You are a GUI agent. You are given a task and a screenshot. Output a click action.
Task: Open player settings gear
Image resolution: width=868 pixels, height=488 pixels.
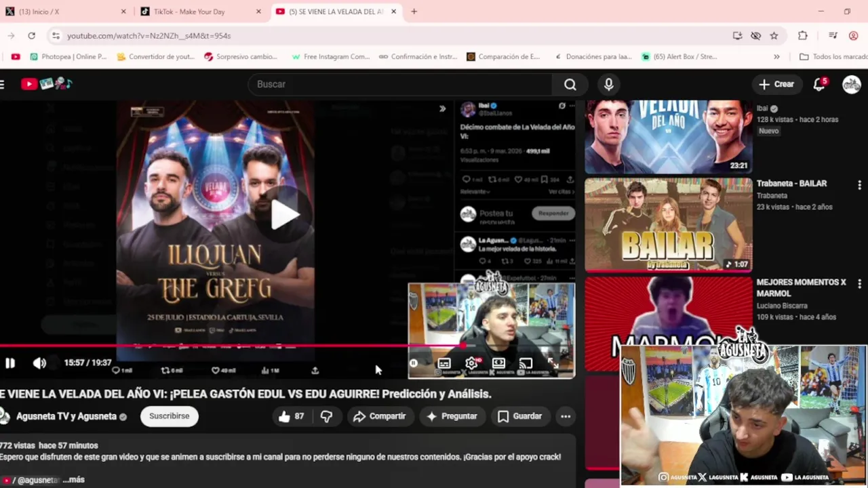[471, 363]
